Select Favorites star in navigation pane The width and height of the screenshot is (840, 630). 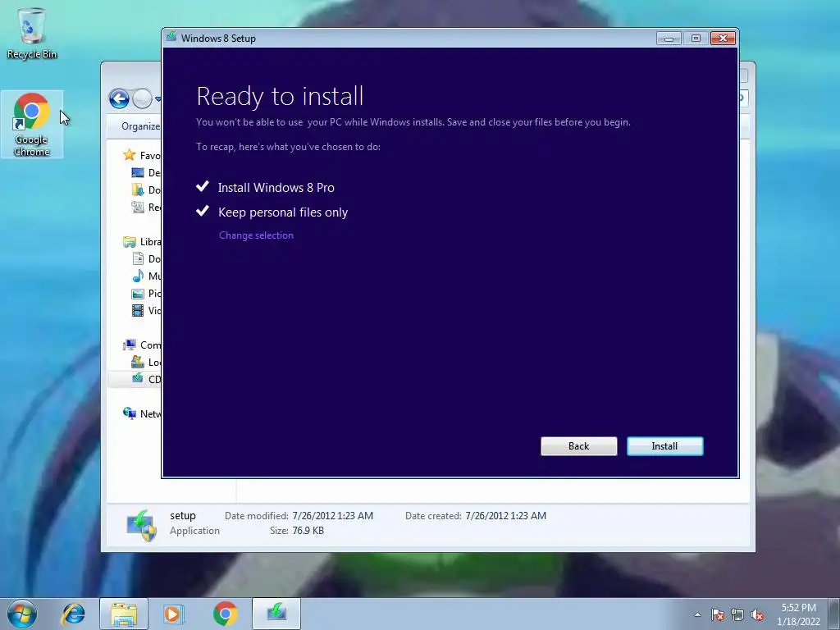click(x=129, y=155)
